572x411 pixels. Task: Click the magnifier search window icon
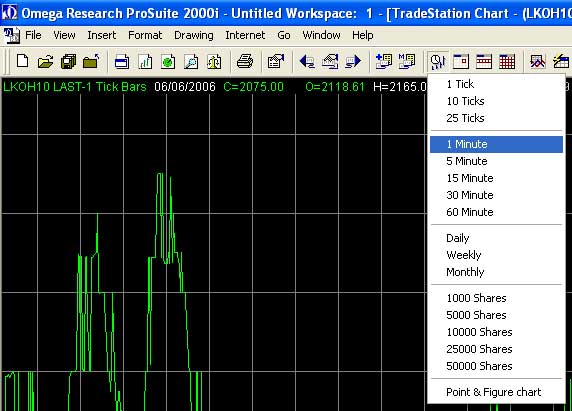coord(191,61)
